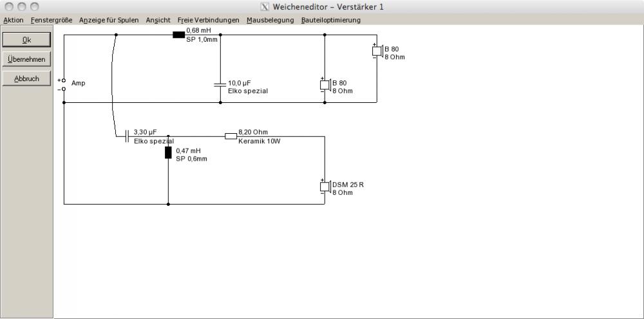Select the 10,0 µF capacitor symbol

(220, 84)
